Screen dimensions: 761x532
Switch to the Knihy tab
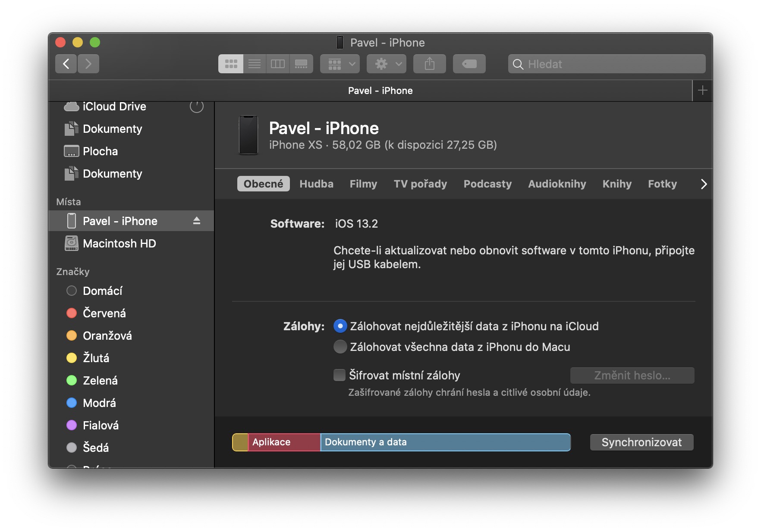(x=617, y=184)
